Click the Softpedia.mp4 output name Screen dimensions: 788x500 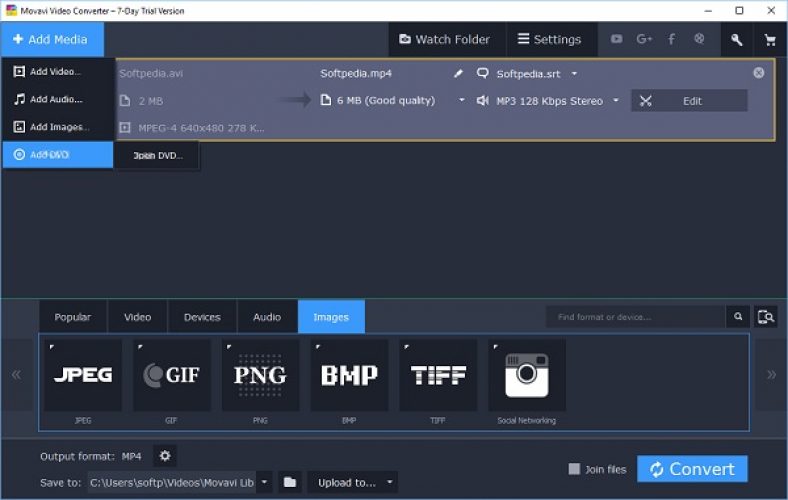tap(356, 74)
